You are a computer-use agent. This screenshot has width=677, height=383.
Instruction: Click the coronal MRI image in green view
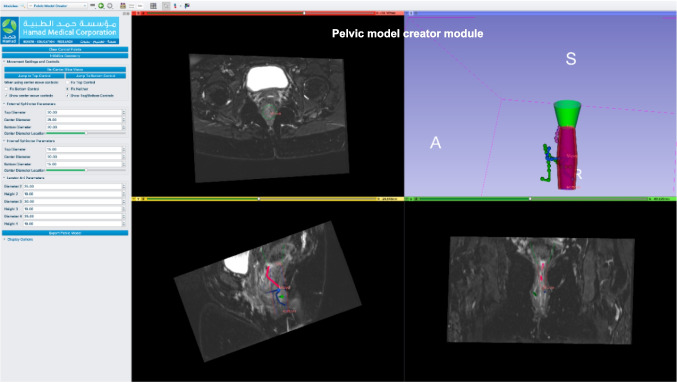541,290
